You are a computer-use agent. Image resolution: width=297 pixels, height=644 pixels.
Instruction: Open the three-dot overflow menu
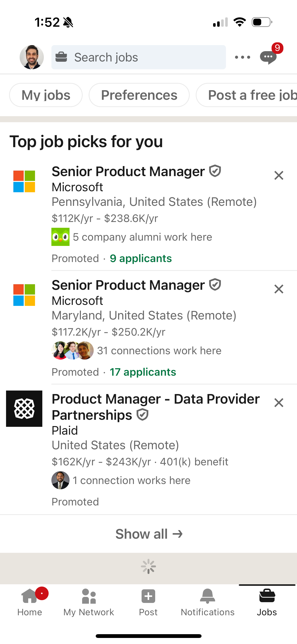tap(242, 57)
